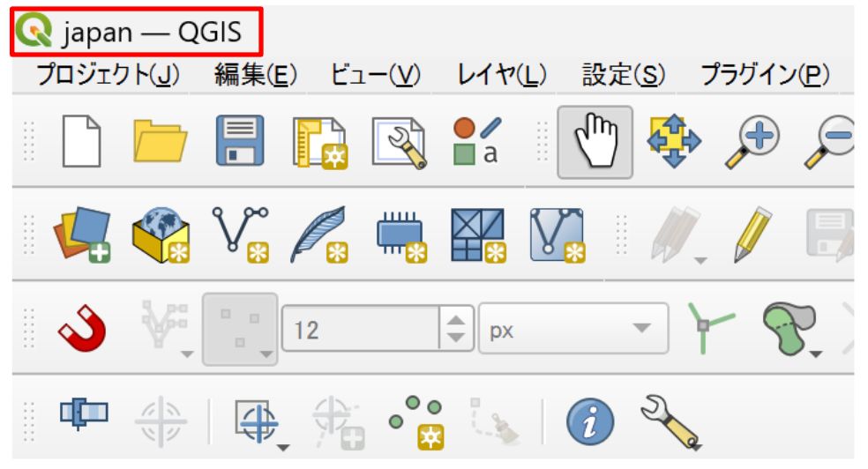Create a new blank project
The image size is (868, 469).
click(x=81, y=141)
